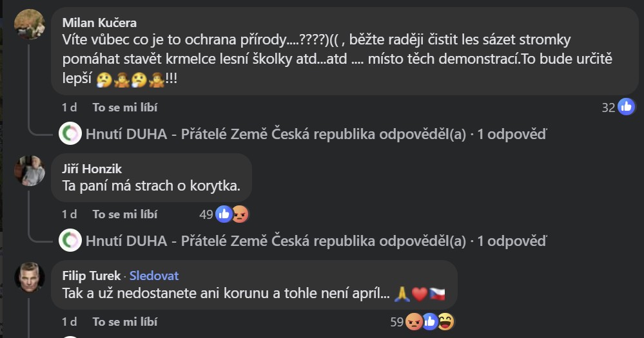Click the angry reaction on Jiří Honzik's comment
644x338 pixels.
point(240,214)
